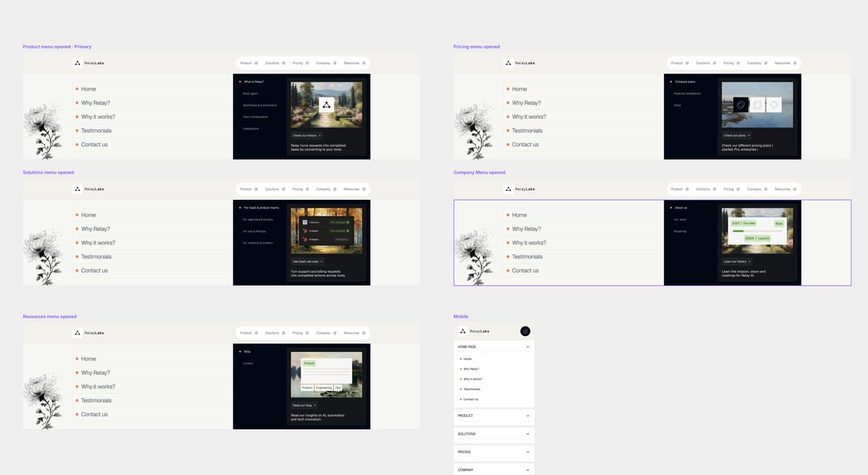Select 'Roadmap' in Company dropdown

pyautogui.click(x=680, y=232)
